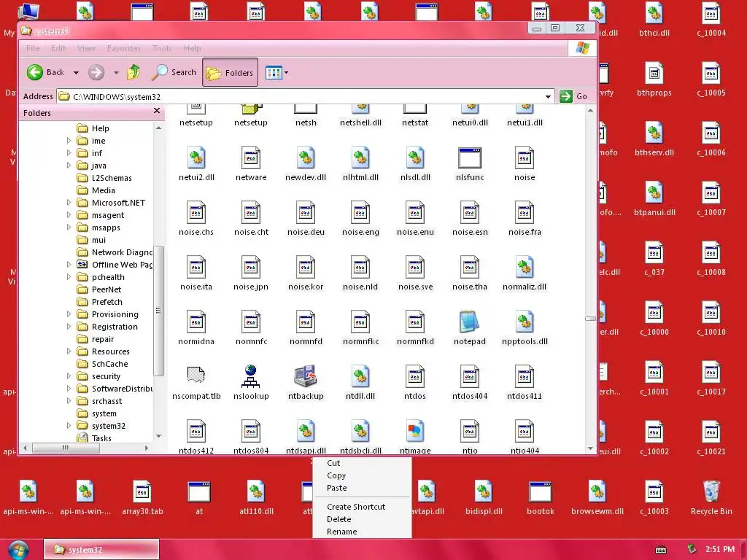Click the green Go button
This screenshot has width=747, height=560.
click(573, 96)
